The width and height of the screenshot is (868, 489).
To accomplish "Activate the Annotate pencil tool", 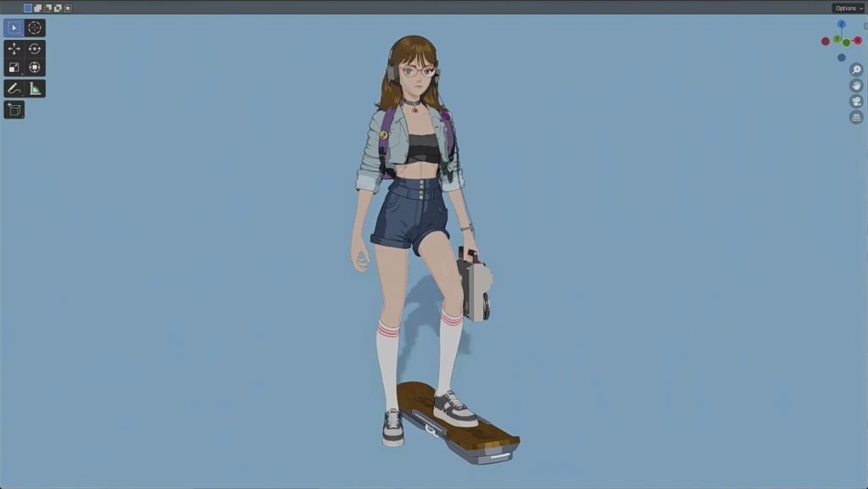I will pyautogui.click(x=14, y=88).
